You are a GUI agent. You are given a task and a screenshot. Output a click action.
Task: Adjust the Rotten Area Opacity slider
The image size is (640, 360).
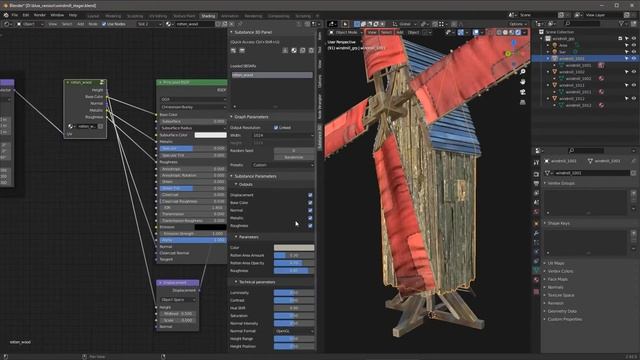(x=294, y=263)
